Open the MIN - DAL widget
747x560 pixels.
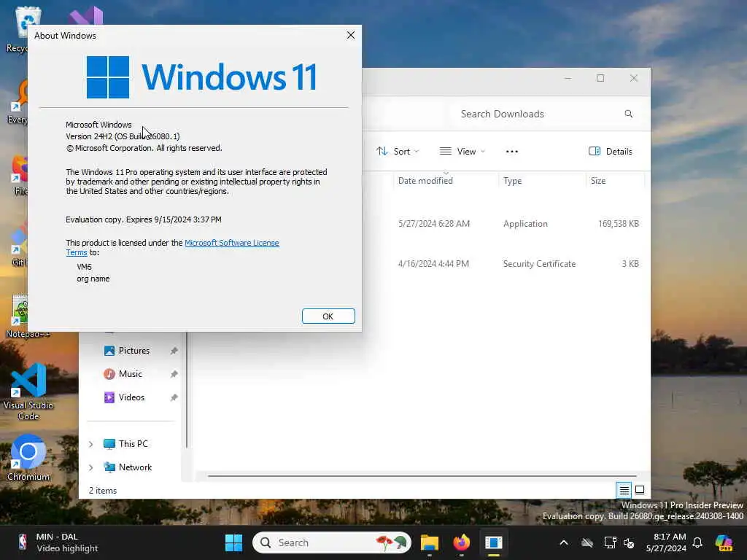coord(57,542)
